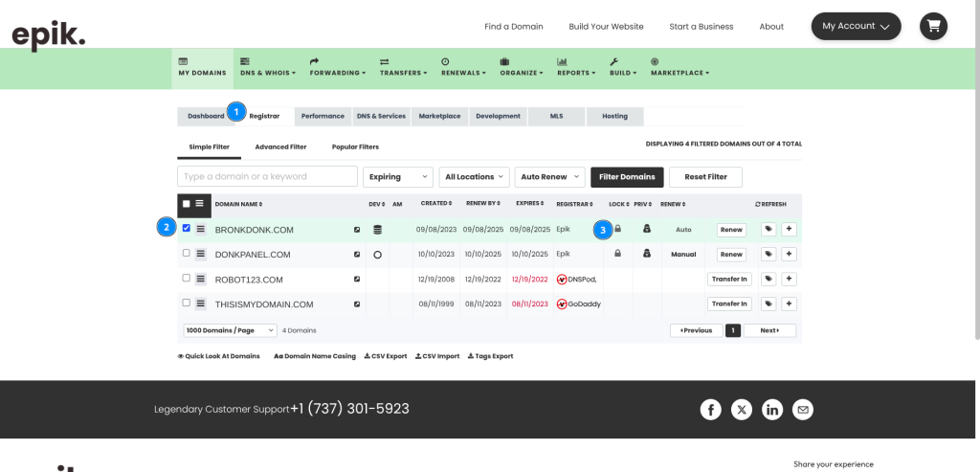Image resolution: width=980 pixels, height=472 pixels.
Task: Click the domain keyword search field
Action: point(268,176)
